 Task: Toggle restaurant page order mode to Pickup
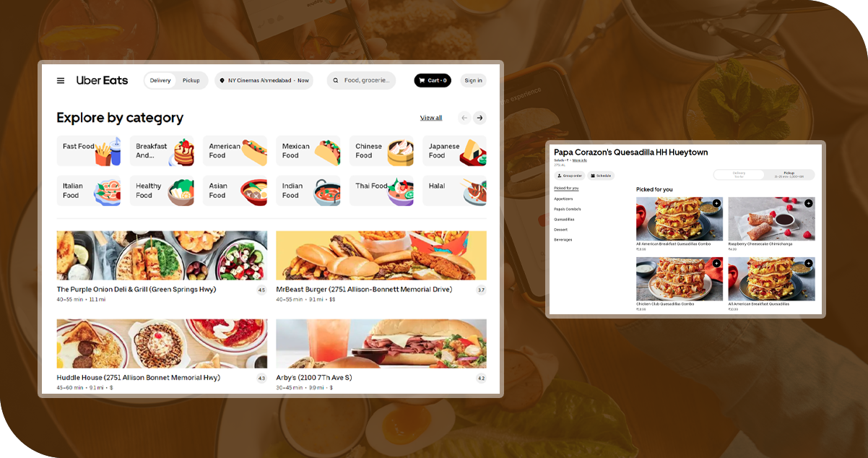[789, 175]
